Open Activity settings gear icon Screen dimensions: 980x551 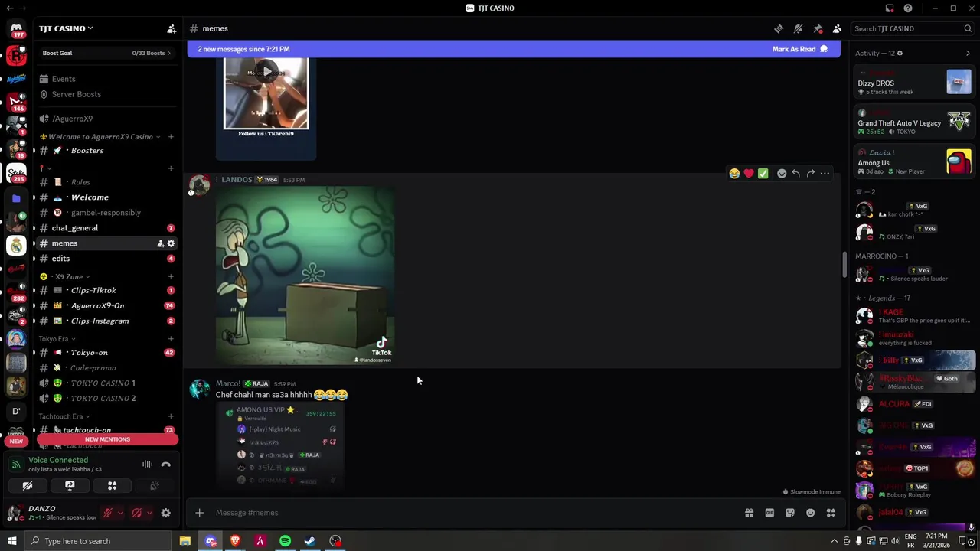click(900, 54)
